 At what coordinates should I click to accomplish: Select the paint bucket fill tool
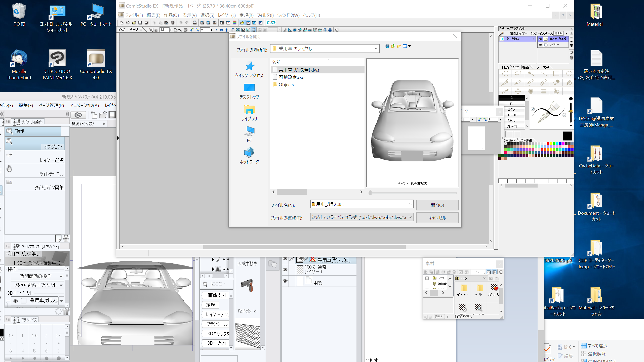coord(569,82)
